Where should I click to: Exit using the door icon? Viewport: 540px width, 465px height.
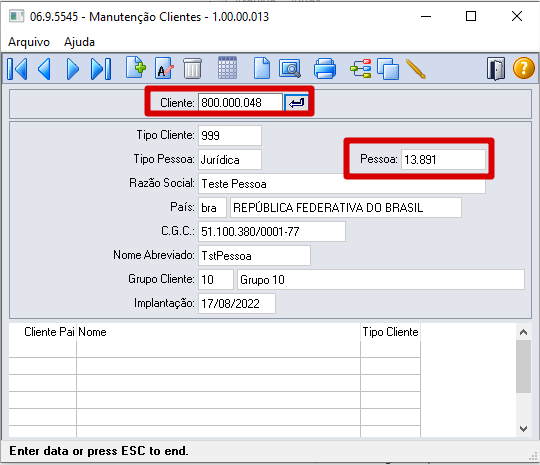click(496, 69)
